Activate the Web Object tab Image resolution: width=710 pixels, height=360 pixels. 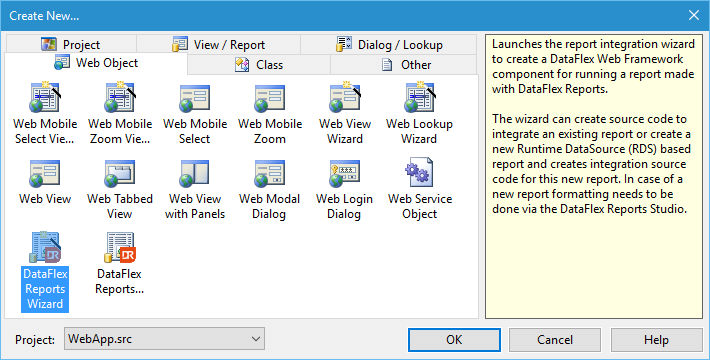[96, 63]
